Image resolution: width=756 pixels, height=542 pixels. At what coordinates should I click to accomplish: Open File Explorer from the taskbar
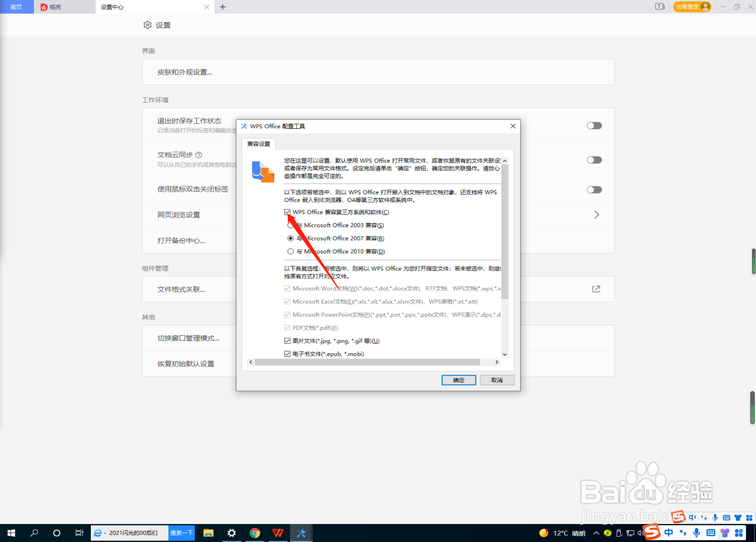coord(209,533)
